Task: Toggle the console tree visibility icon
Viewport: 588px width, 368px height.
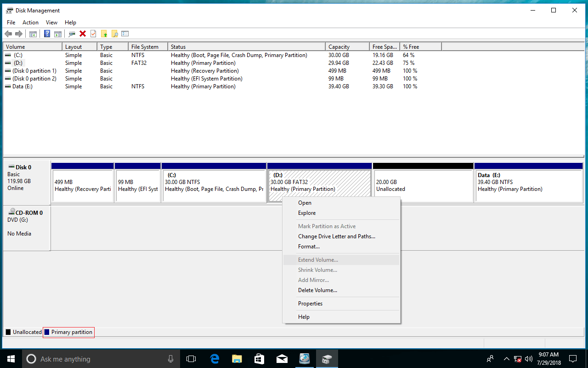Action: point(33,34)
